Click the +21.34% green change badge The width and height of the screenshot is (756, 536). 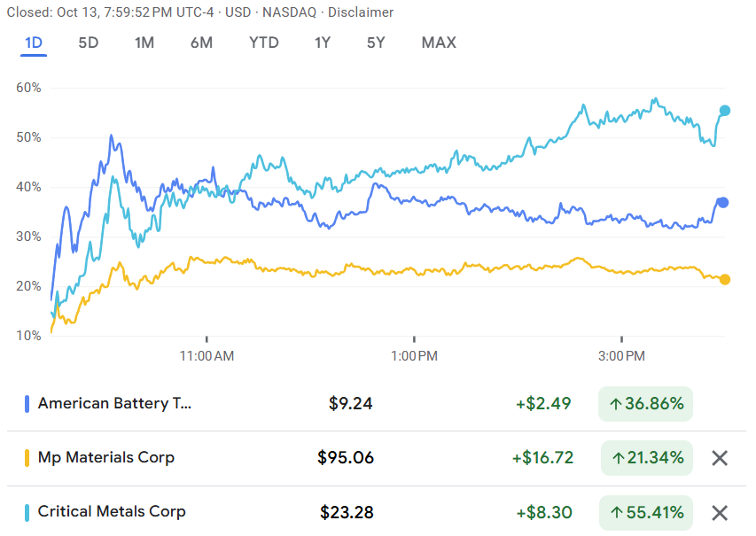click(x=646, y=458)
